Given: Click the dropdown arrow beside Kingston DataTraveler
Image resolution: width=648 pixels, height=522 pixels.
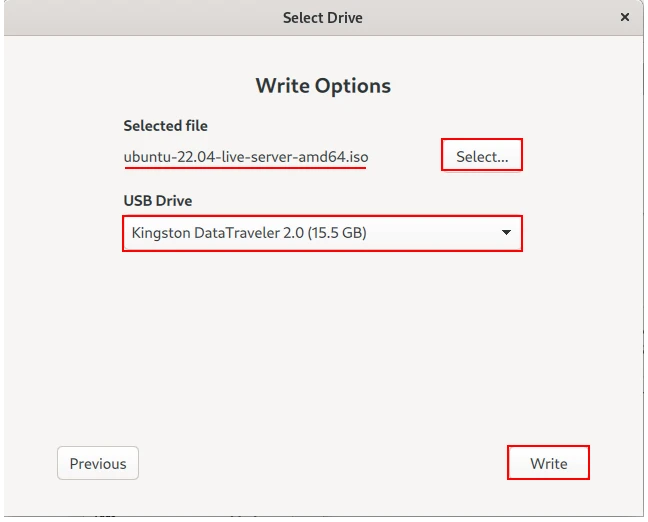Looking at the screenshot, I should (506, 234).
